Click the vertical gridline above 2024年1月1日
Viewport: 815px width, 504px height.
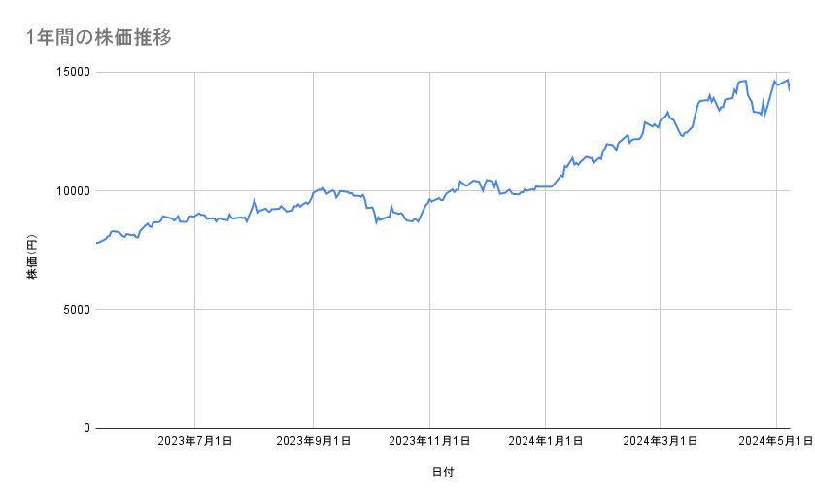(544, 291)
